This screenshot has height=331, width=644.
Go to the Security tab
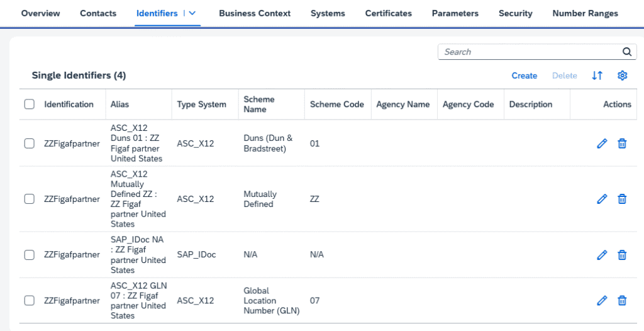(x=516, y=14)
